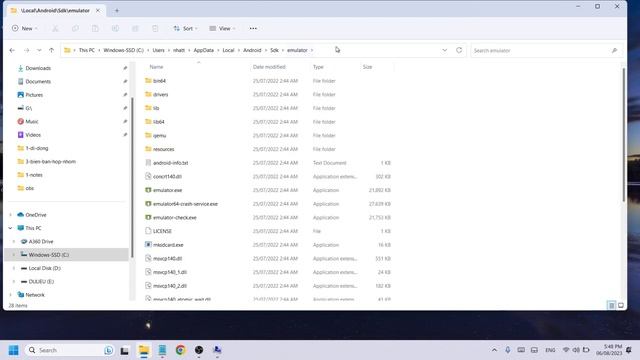Image resolution: width=640 pixels, height=360 pixels.
Task: Select the android-info.txt file
Action: pos(170,163)
